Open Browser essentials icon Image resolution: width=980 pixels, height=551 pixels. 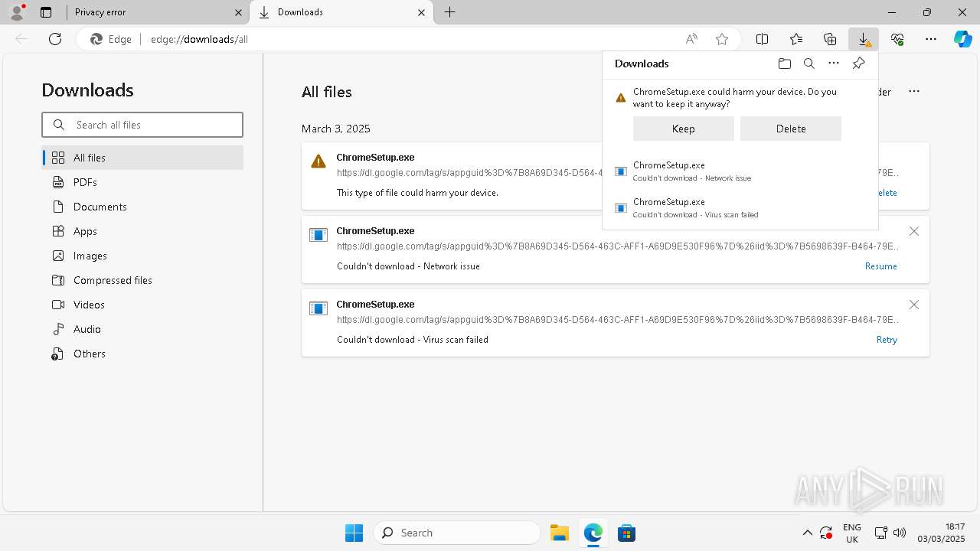(897, 39)
